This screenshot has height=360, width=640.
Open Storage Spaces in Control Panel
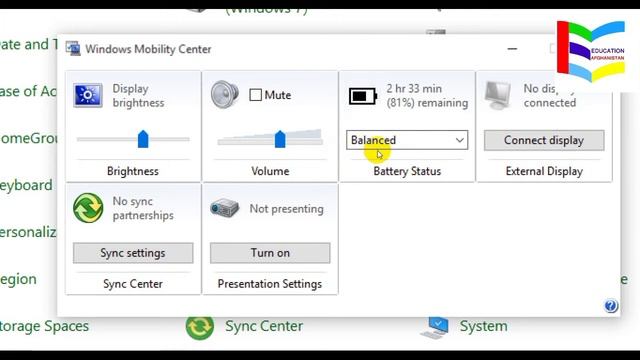pos(44,326)
